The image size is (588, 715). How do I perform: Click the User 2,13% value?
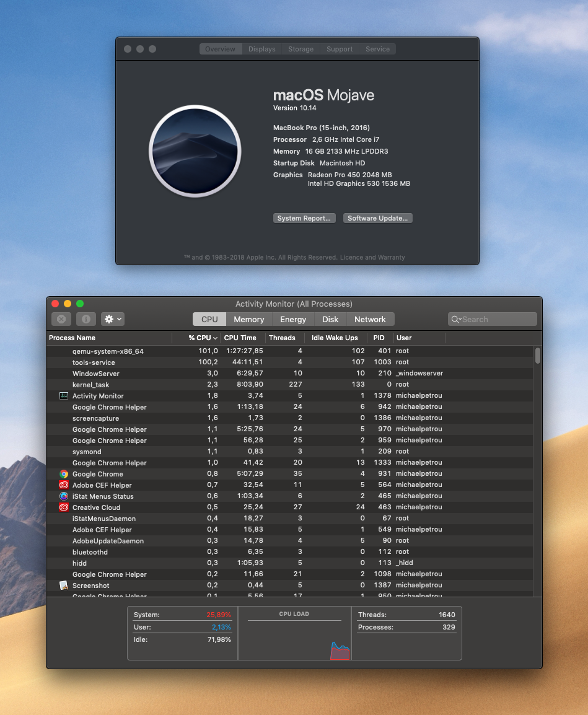[x=221, y=627]
